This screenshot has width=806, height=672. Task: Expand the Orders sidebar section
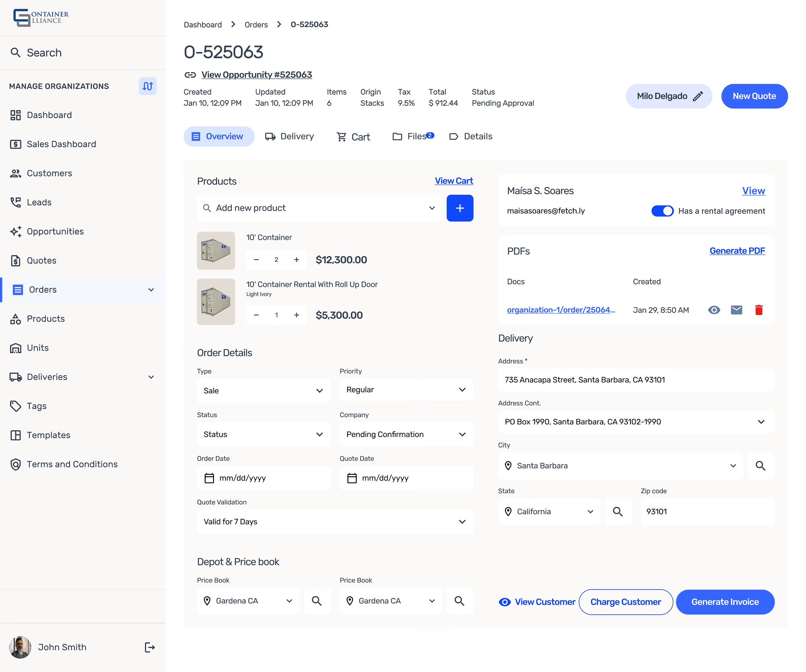(x=151, y=290)
